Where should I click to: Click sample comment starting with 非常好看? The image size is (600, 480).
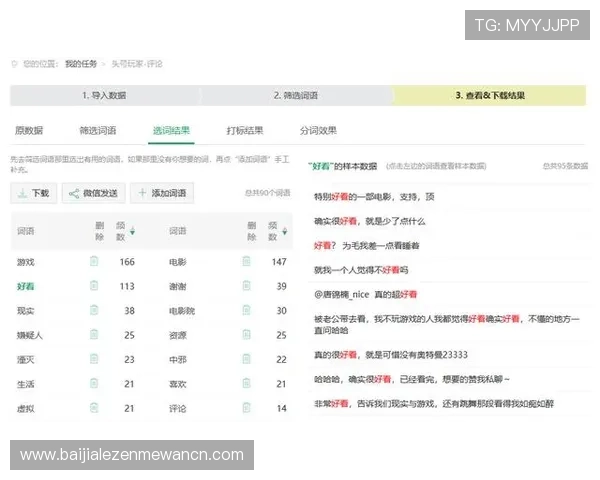click(x=434, y=403)
